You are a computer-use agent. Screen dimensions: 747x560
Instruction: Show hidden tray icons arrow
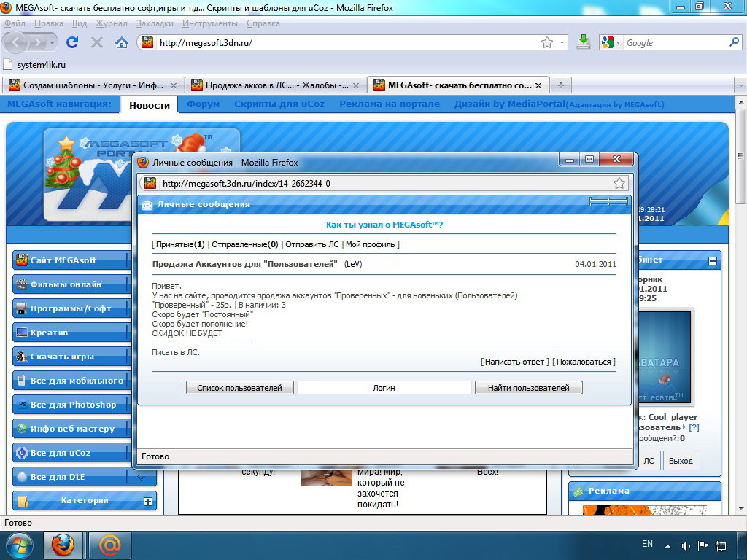click(x=668, y=546)
